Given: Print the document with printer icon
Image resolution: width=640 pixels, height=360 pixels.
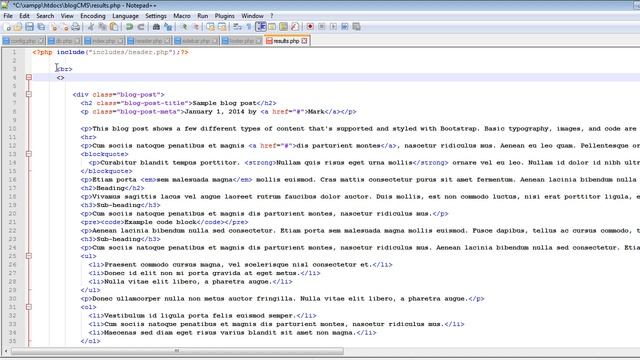Looking at the screenshot, I should coord(76,27).
